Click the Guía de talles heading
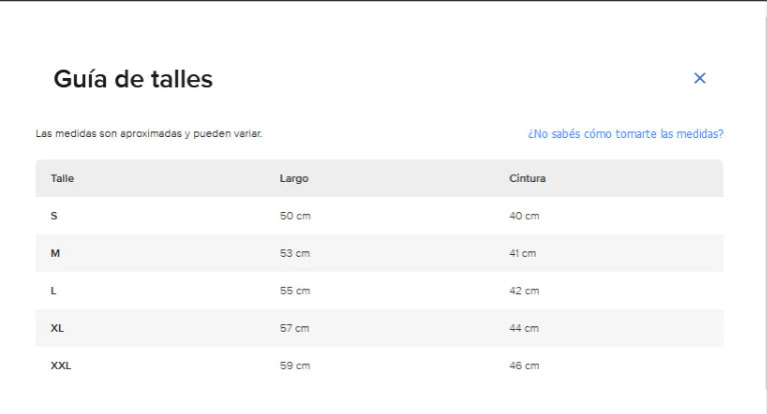Image resolution: width=767 pixels, height=414 pixels. pyautogui.click(x=132, y=80)
